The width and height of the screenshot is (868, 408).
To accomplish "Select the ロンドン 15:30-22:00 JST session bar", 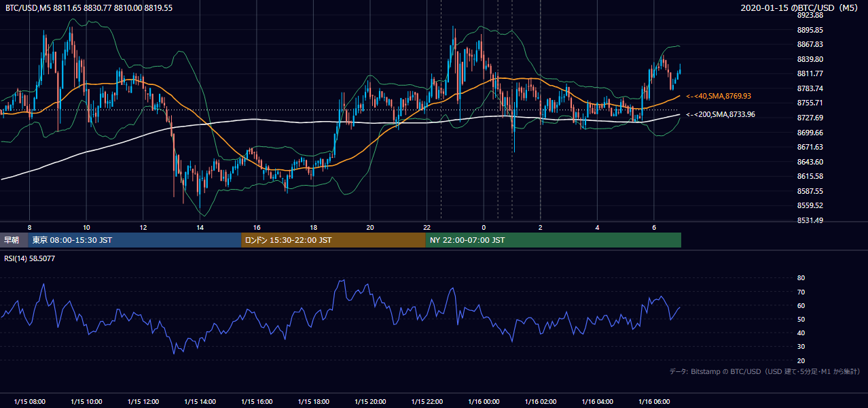I will tap(333, 240).
